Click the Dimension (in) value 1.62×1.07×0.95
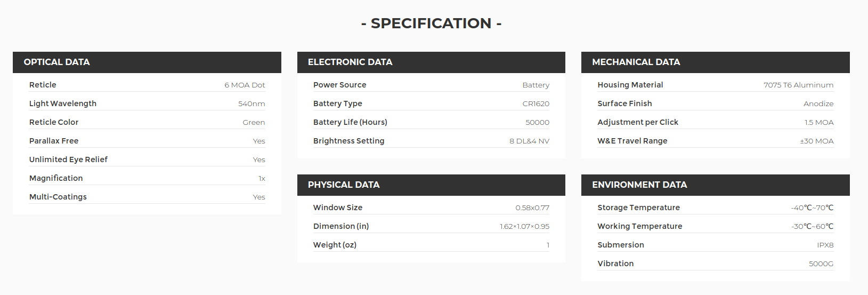This screenshot has height=295, width=868. pos(524,226)
